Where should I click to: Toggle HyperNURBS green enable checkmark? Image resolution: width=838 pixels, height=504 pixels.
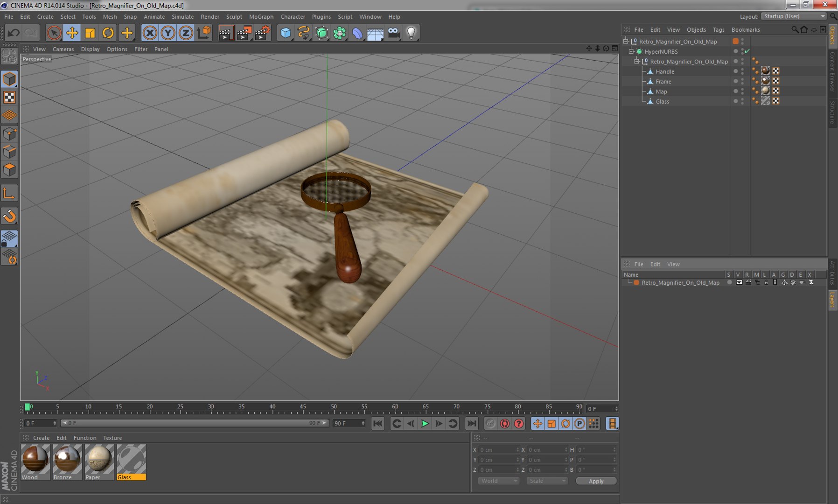[x=747, y=51]
